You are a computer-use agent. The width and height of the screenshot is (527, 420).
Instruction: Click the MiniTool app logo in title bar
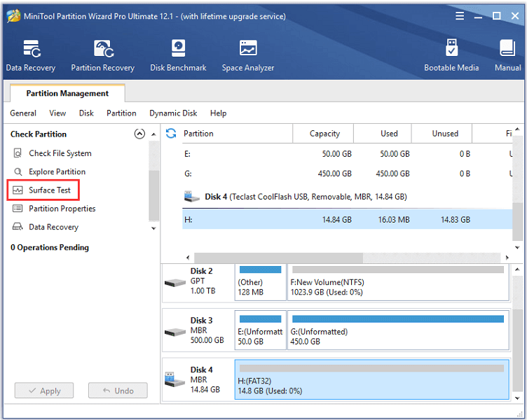[x=13, y=16]
